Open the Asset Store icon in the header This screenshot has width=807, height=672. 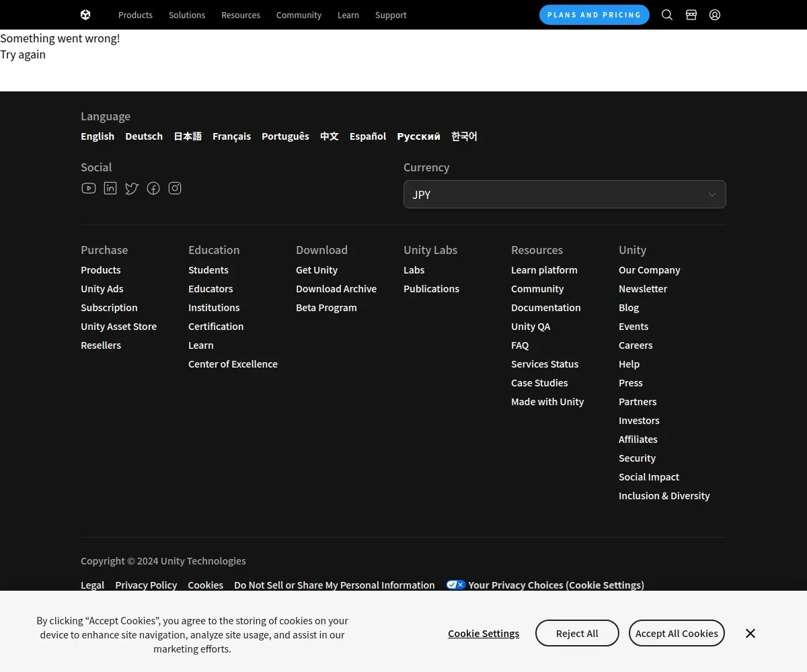[x=691, y=15]
